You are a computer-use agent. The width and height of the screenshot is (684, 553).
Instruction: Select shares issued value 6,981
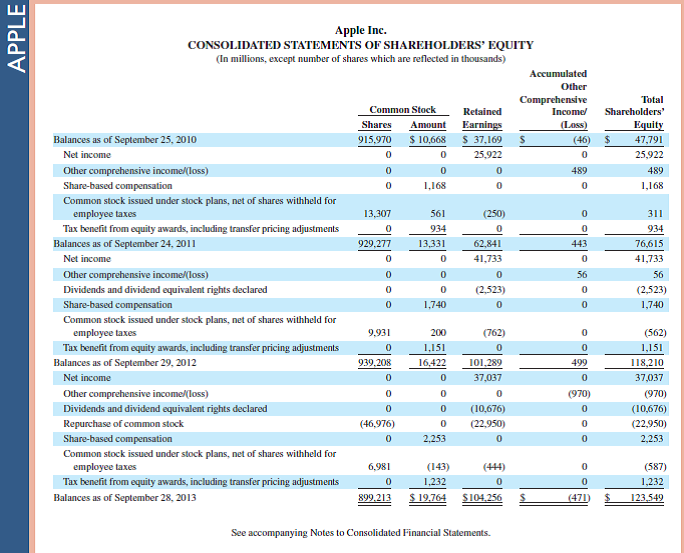pyautogui.click(x=380, y=467)
